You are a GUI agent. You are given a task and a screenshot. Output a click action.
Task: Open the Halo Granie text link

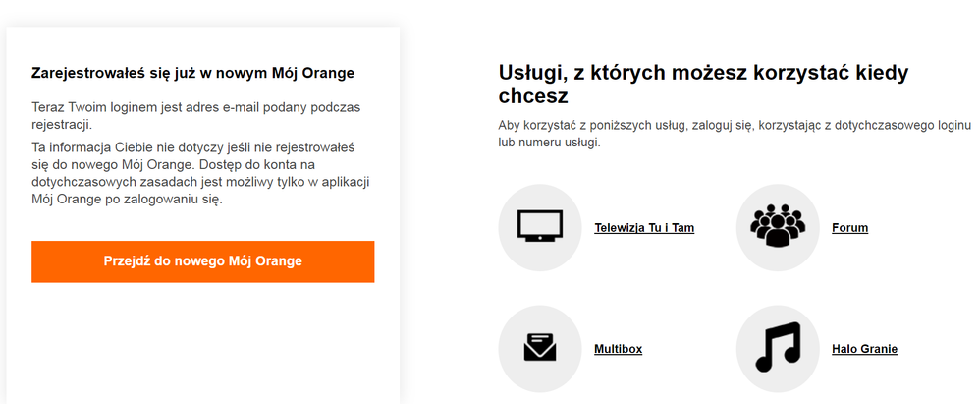864,349
